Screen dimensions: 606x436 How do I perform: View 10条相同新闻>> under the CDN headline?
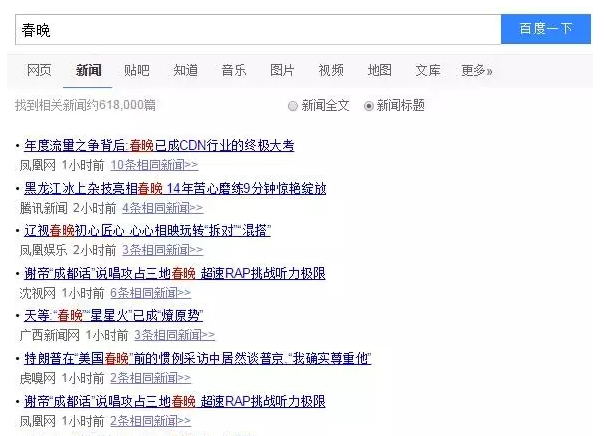tap(154, 165)
